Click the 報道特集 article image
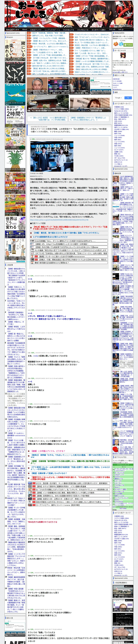This screenshot has width=138, height=644. point(52,156)
